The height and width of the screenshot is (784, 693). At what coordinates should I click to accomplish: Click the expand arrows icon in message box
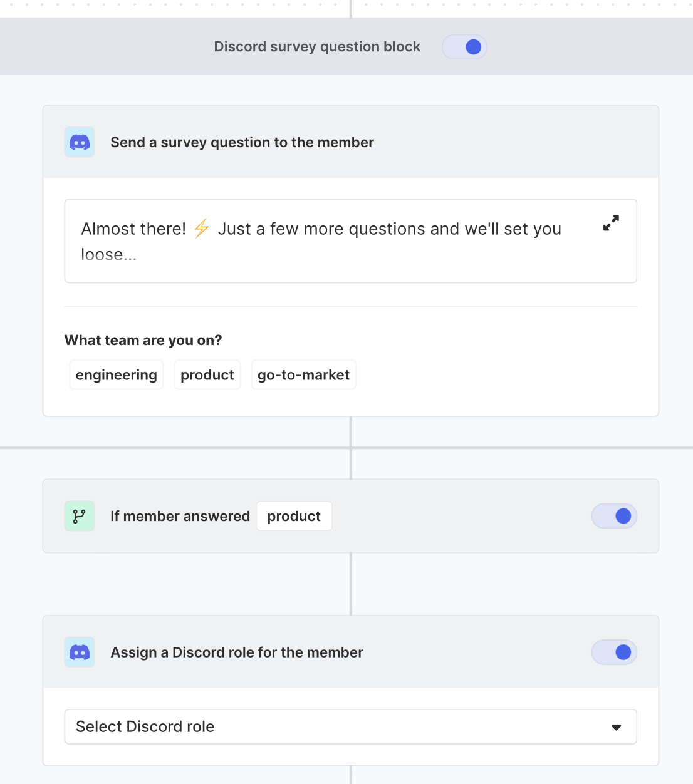click(611, 224)
